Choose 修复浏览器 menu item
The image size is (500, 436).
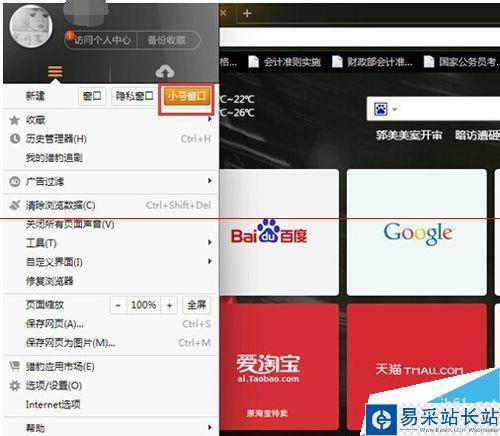(x=110, y=281)
